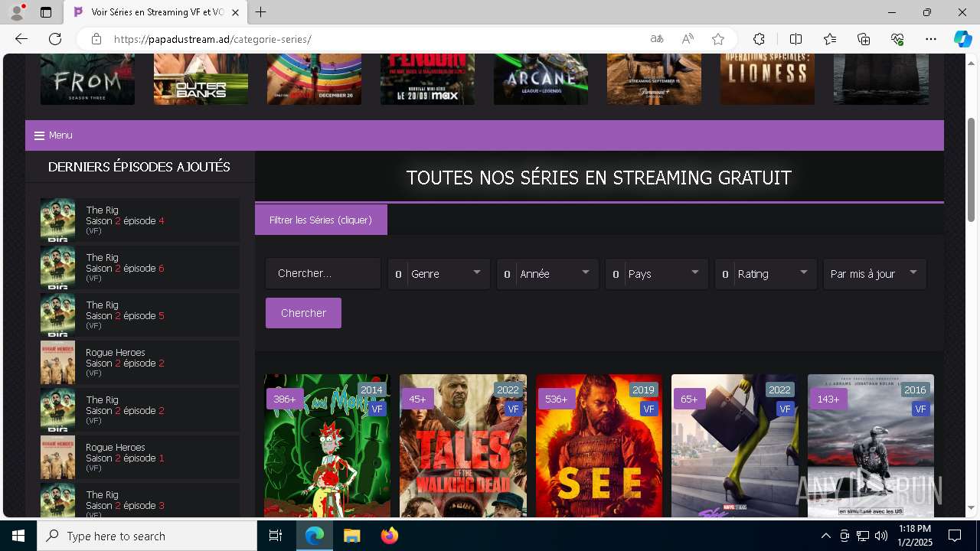
Task: Close the Voir Séries en Streaming tab
Action: 236,12
